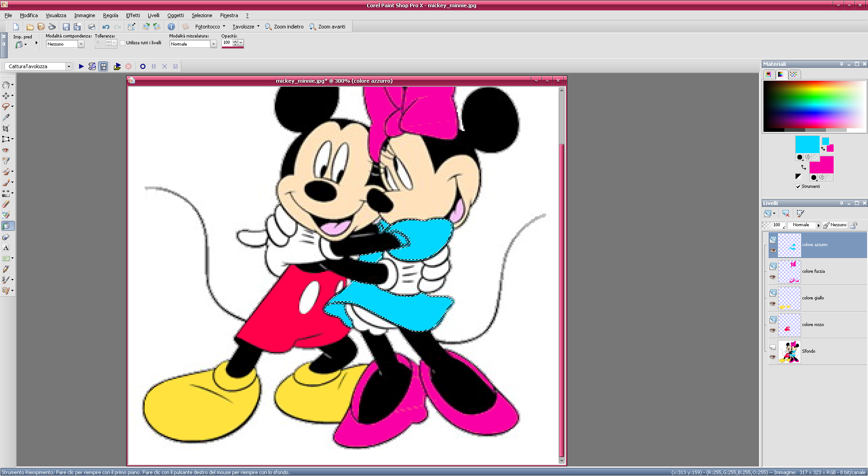
Task: Open the Livelli menu
Action: tap(153, 15)
